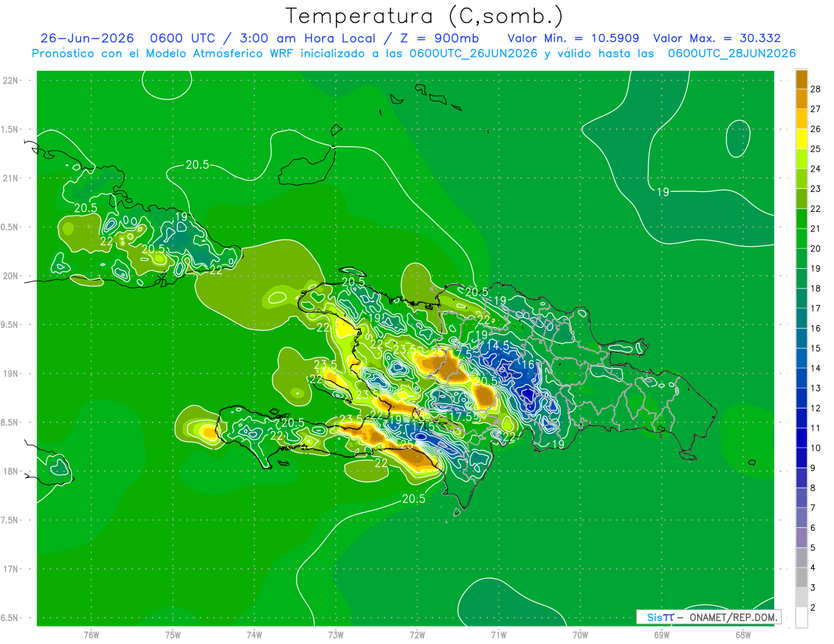
Task: Click the '75W' longitude axis label
Action: coord(173,634)
